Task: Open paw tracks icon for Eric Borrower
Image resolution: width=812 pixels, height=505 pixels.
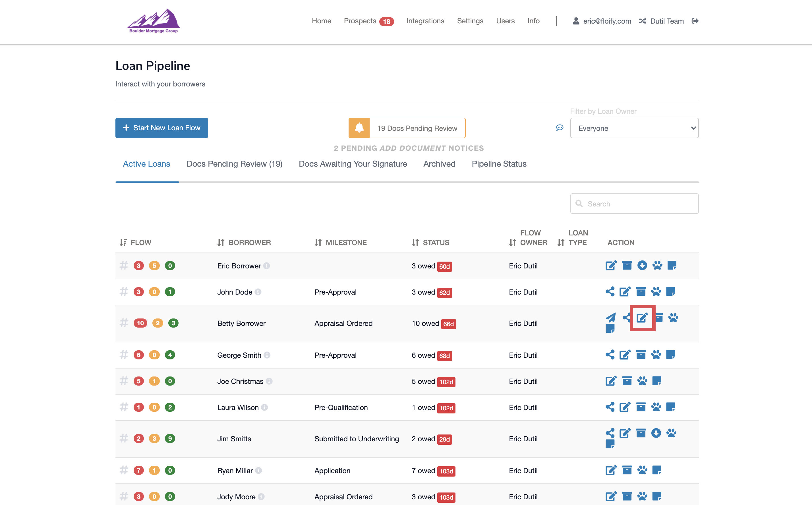Action: click(657, 266)
